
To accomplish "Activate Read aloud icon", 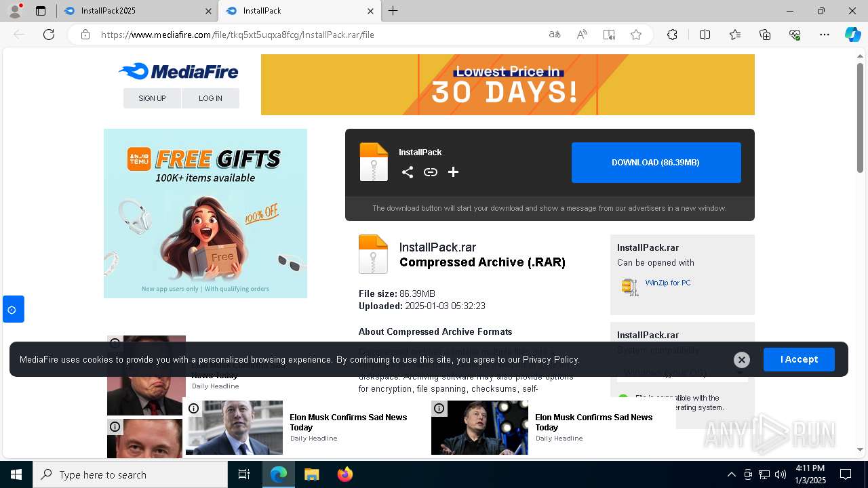I will 582,35.
